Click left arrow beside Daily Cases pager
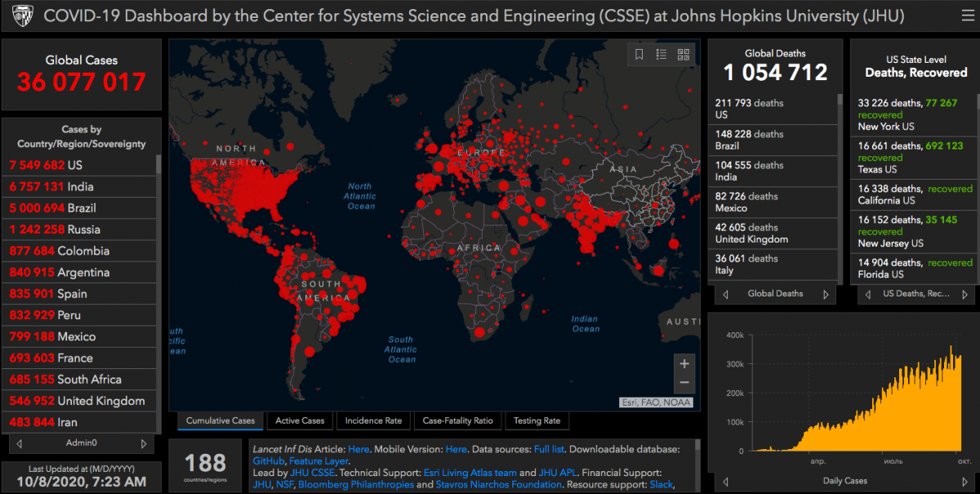The image size is (980, 494). [x=724, y=481]
